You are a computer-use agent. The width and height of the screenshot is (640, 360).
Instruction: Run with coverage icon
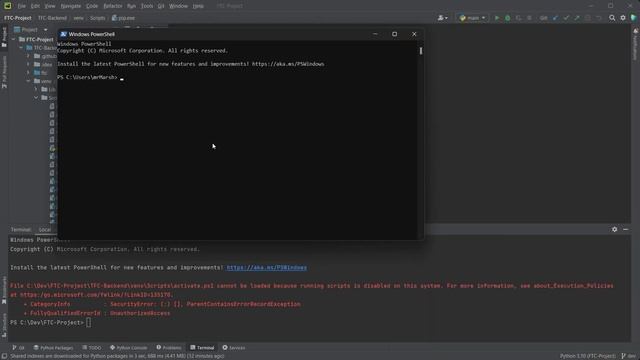[x=518, y=18]
